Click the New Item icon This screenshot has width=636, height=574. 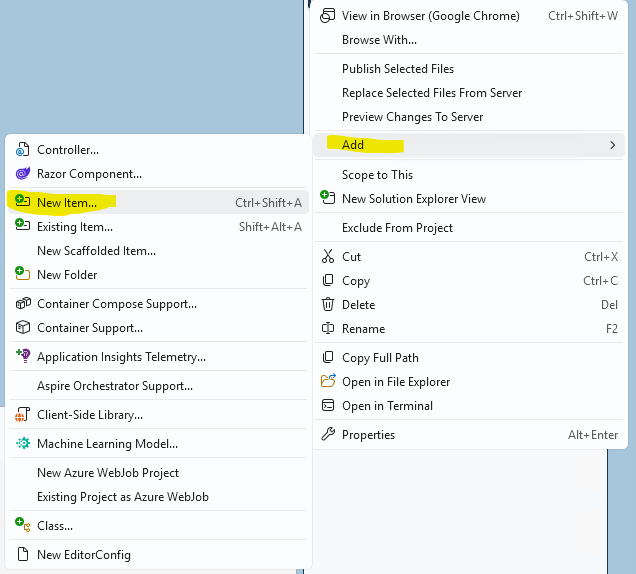coord(22,202)
